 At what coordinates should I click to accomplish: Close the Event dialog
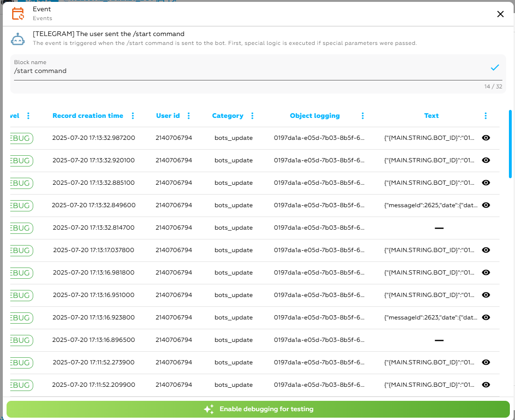point(500,14)
